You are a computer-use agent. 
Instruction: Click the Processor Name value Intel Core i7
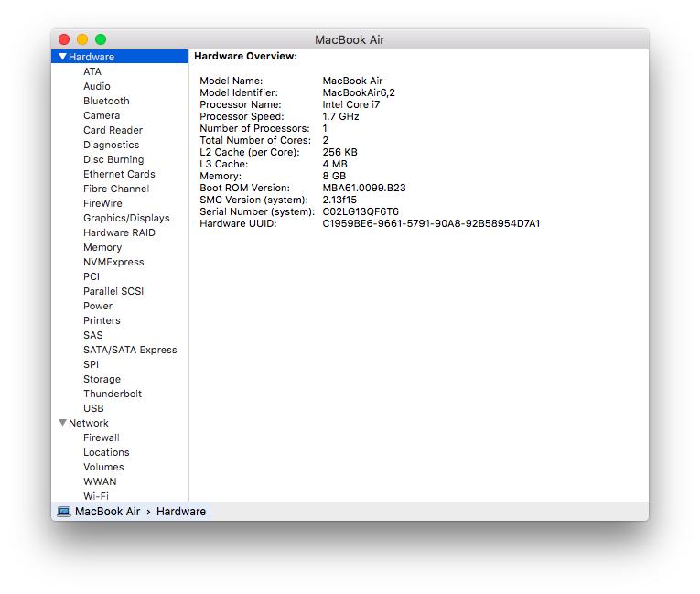350,104
